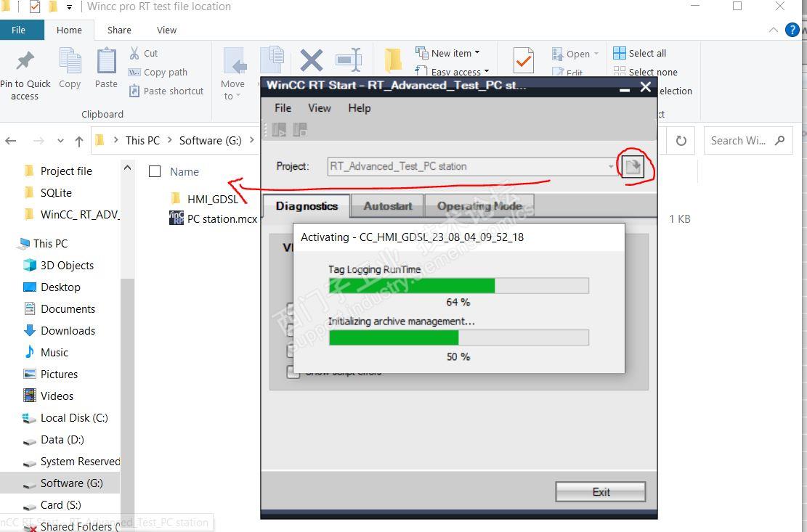This screenshot has width=807, height=532.
Task: Select This PC in navigation pane
Action: click(x=42, y=244)
